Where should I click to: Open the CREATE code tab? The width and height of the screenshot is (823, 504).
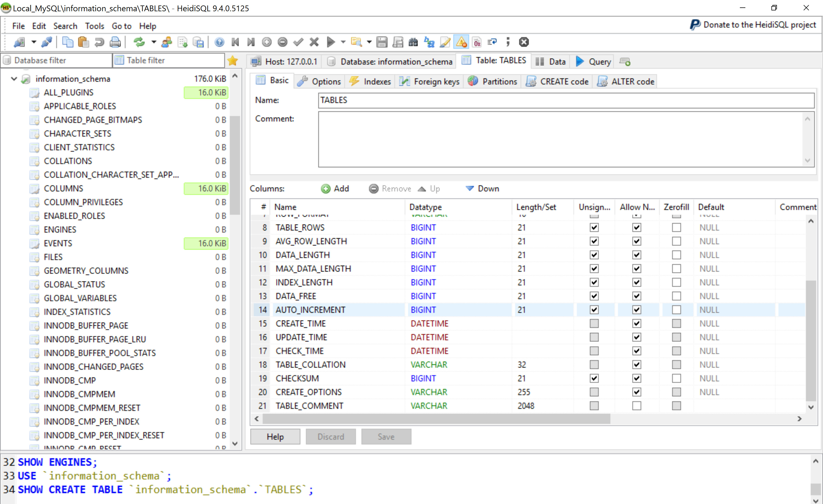pyautogui.click(x=557, y=81)
